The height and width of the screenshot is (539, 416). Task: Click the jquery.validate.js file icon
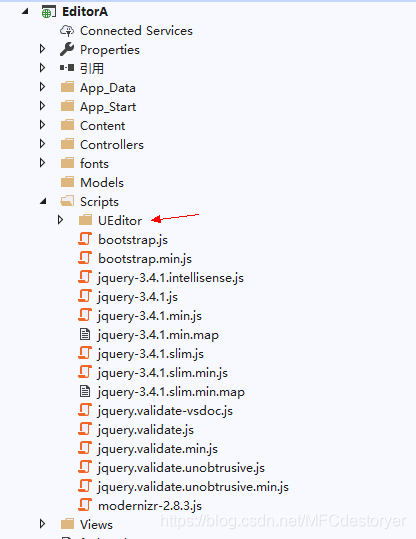[x=85, y=429]
